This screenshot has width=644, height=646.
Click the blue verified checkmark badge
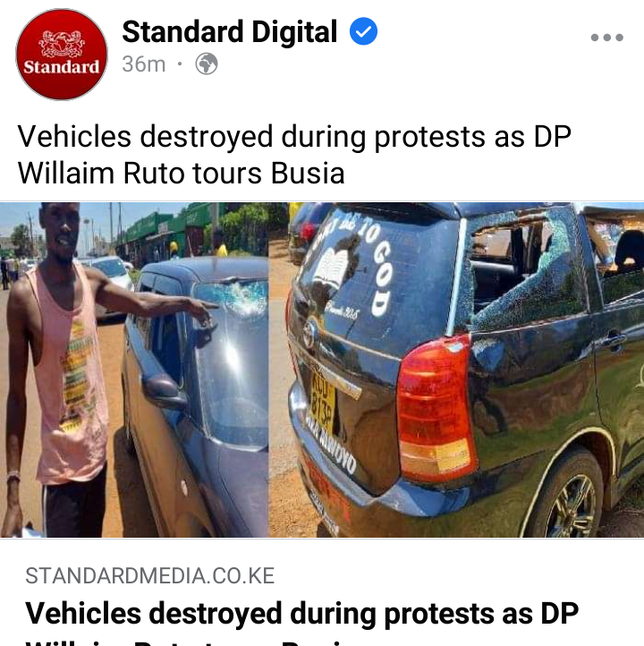click(363, 31)
